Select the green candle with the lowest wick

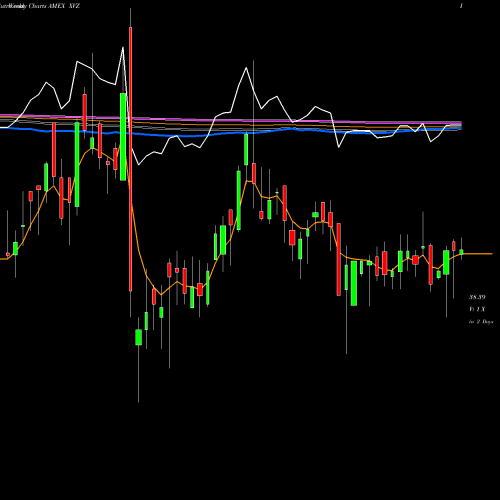coord(138,337)
